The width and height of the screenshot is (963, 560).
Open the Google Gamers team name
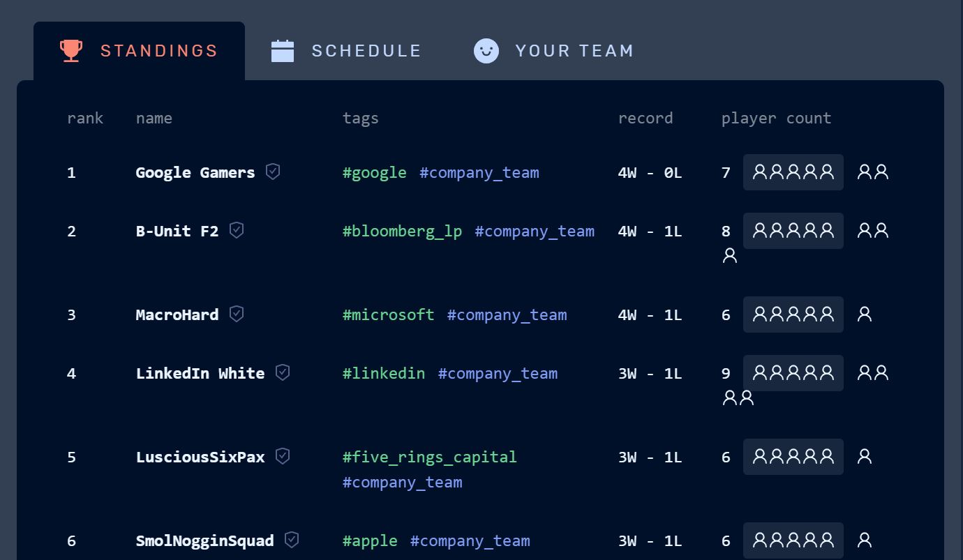195,173
